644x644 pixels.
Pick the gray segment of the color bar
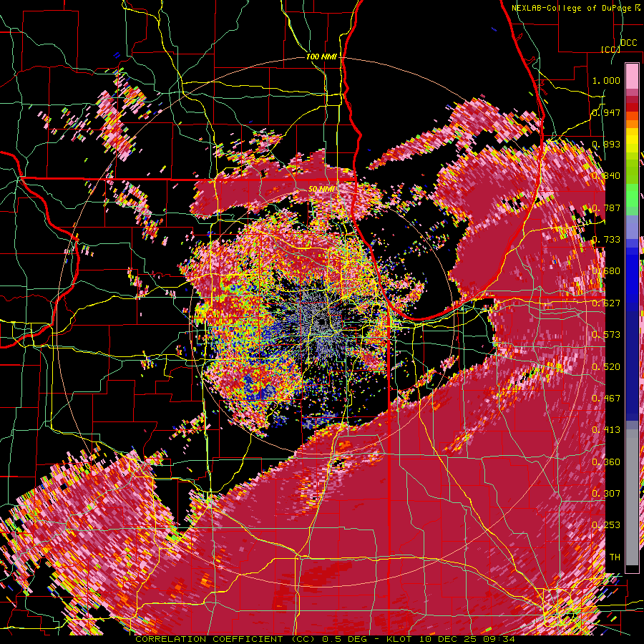[x=632, y=497]
